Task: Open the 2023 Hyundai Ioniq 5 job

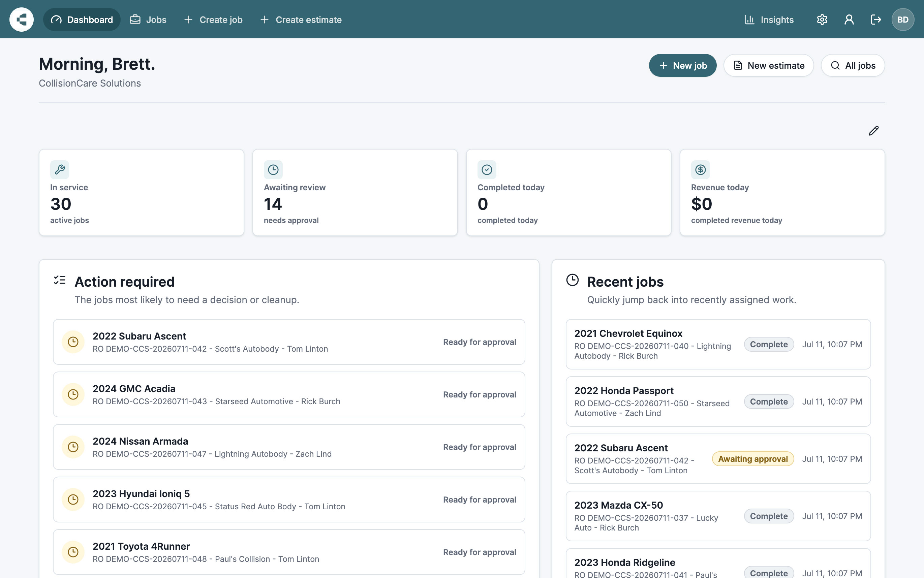Action: (289, 499)
